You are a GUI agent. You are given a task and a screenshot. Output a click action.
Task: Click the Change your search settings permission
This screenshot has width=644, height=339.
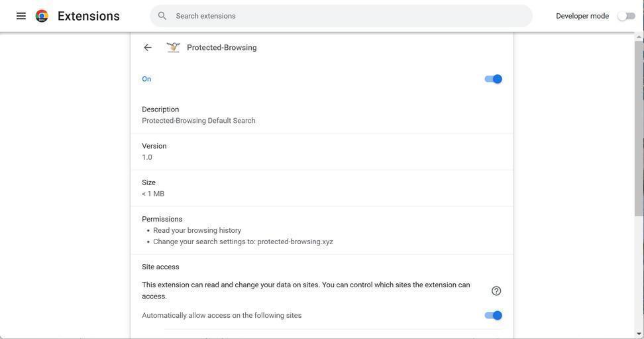[x=242, y=242]
